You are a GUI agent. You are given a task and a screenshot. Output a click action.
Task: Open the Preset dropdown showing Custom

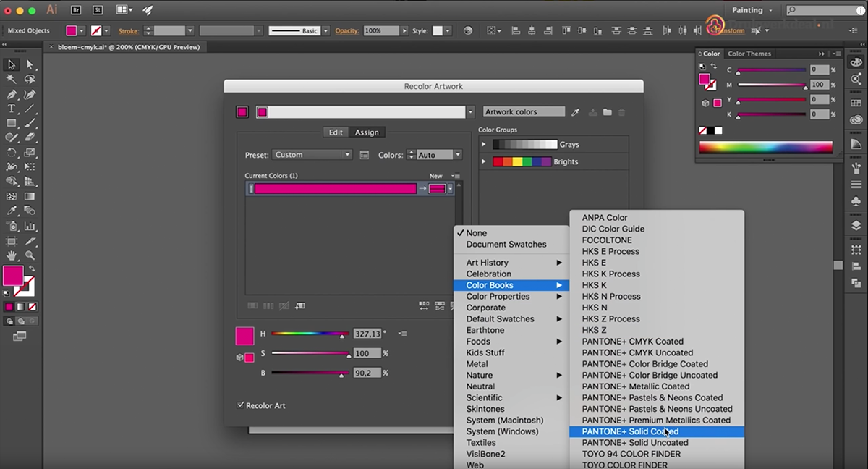pos(312,155)
